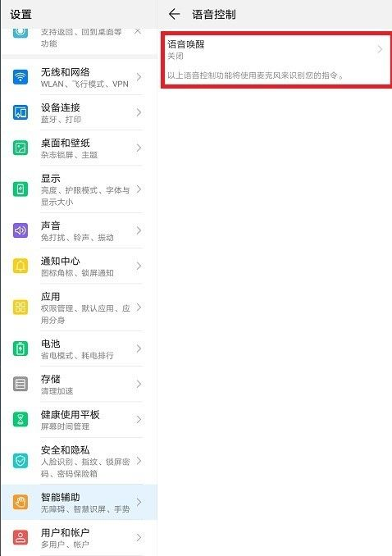Open the 无线和网络 text label

[66, 72]
